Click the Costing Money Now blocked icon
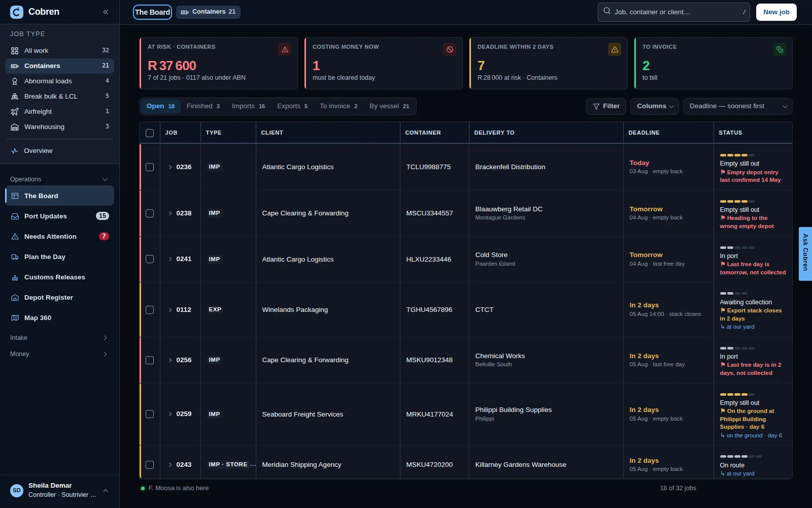This screenshot has width=812, height=508. (450, 49)
